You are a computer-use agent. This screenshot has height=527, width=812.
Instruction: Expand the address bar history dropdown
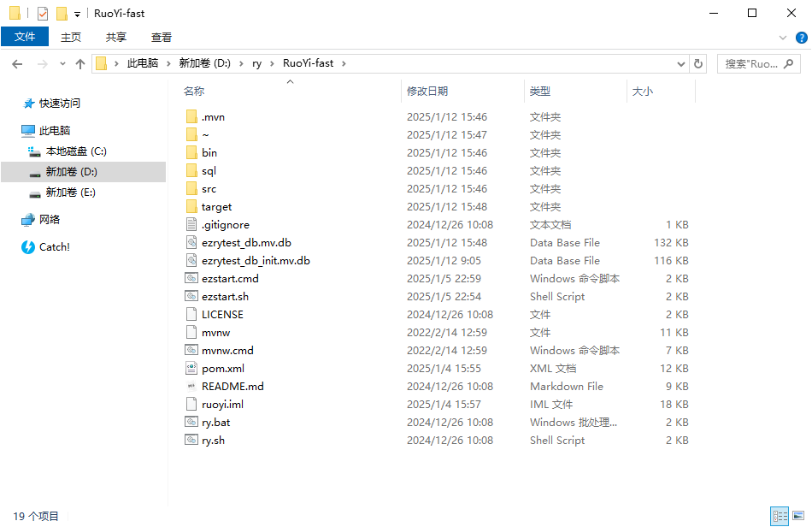coord(680,64)
